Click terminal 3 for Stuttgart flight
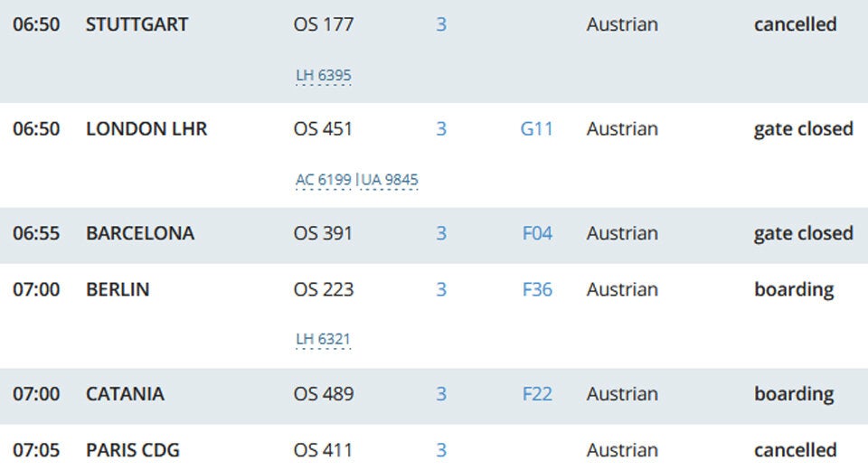868x470 pixels. pyautogui.click(x=441, y=24)
